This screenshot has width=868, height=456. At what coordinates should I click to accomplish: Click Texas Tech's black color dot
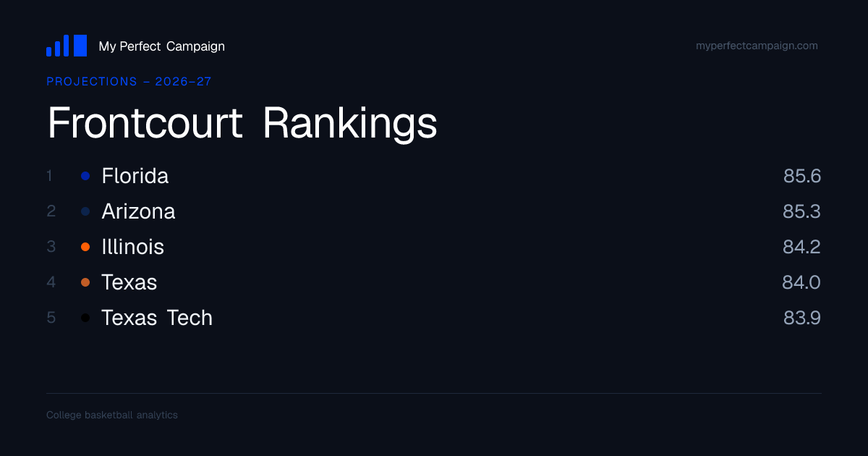(x=85, y=318)
